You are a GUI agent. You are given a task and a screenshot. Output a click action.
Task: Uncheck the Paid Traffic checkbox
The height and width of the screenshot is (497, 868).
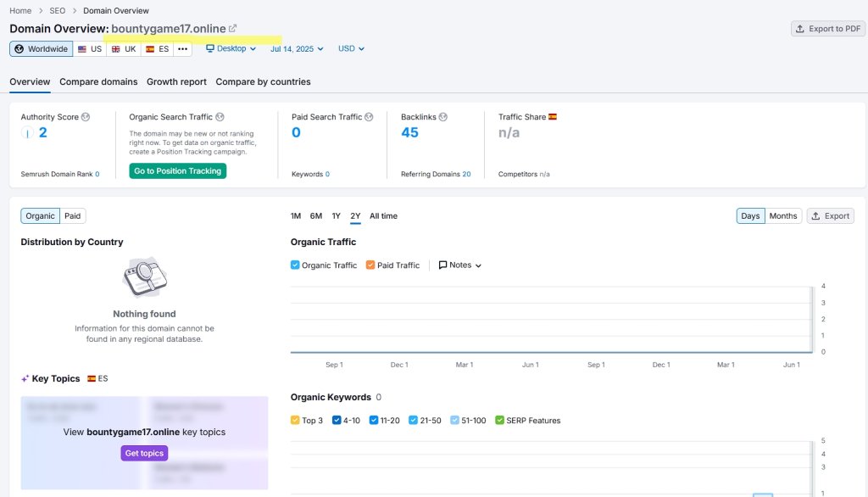[370, 265]
